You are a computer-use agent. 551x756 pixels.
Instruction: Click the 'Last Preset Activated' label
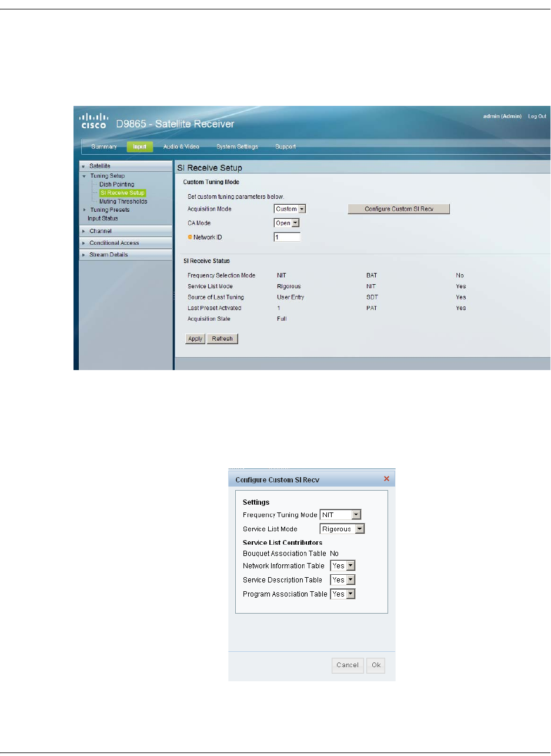click(214, 308)
